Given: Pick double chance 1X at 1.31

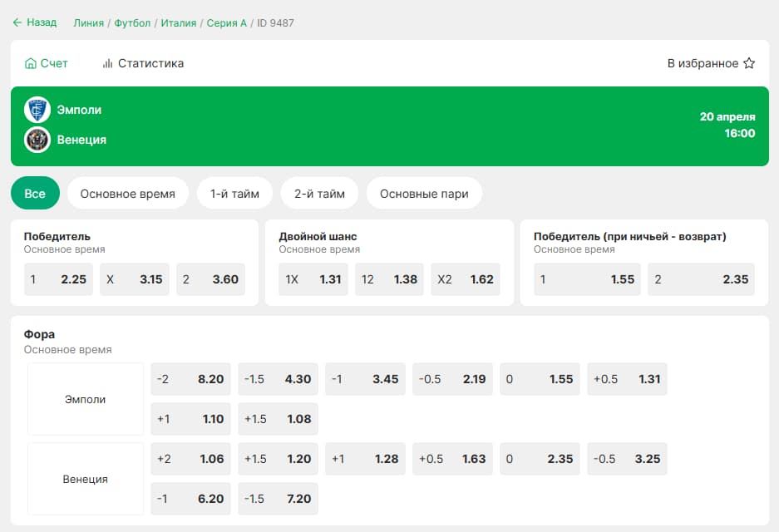Looking at the screenshot, I should point(313,279).
